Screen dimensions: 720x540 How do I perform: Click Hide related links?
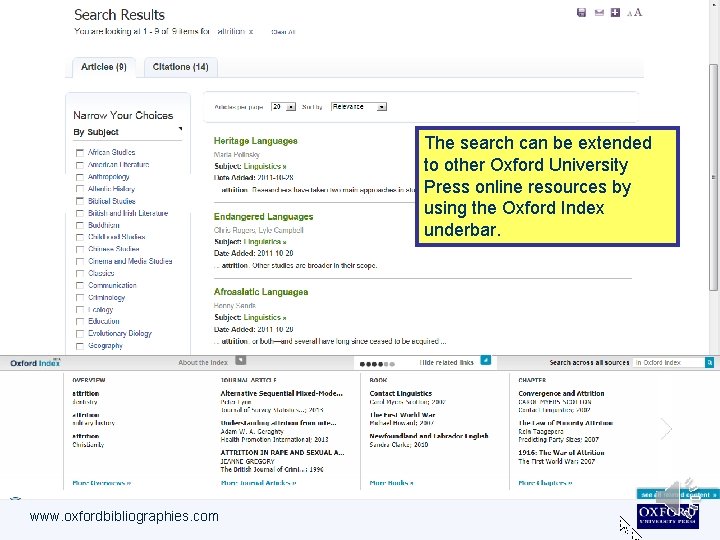[x=446, y=362]
